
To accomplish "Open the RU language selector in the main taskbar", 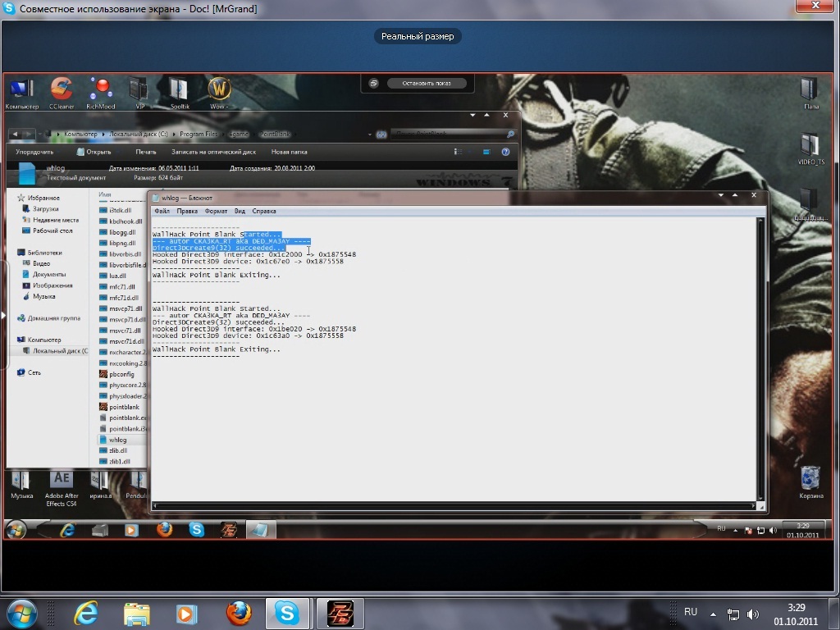I will (691, 612).
